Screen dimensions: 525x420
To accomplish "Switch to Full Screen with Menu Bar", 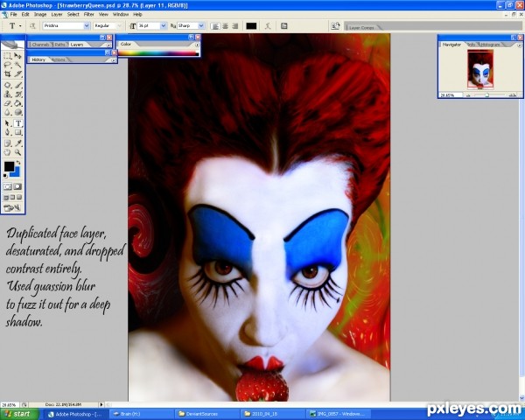I will pos(13,197).
